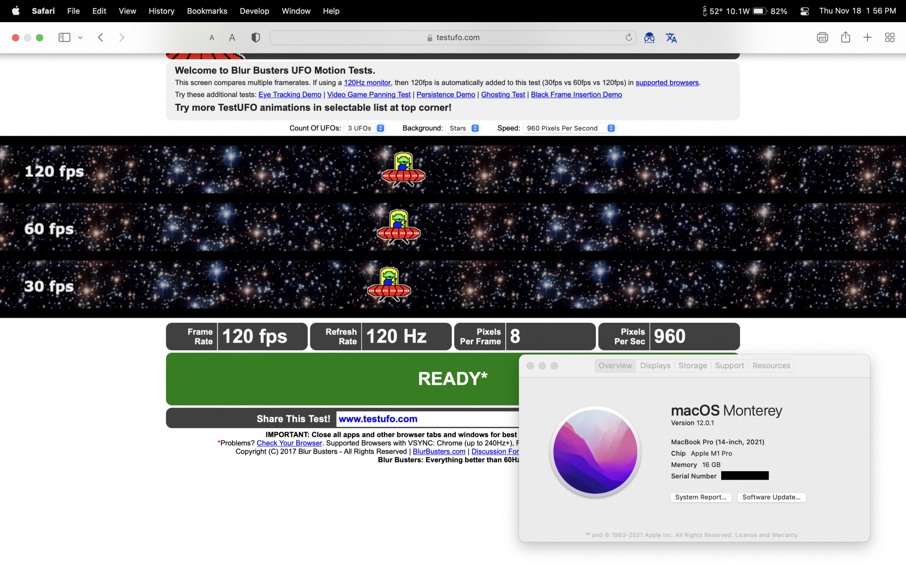Open the Develop menu

254,11
